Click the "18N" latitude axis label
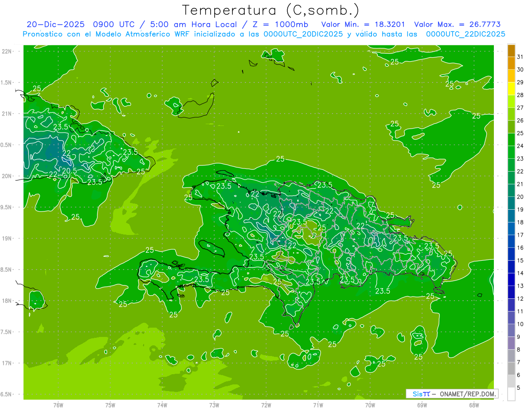 [x=7, y=301]
